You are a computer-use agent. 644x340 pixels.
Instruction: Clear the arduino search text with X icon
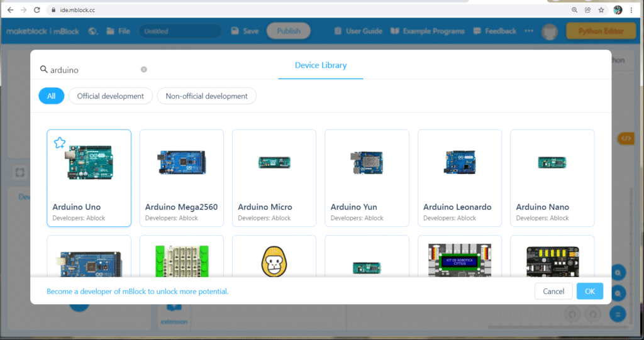(143, 70)
